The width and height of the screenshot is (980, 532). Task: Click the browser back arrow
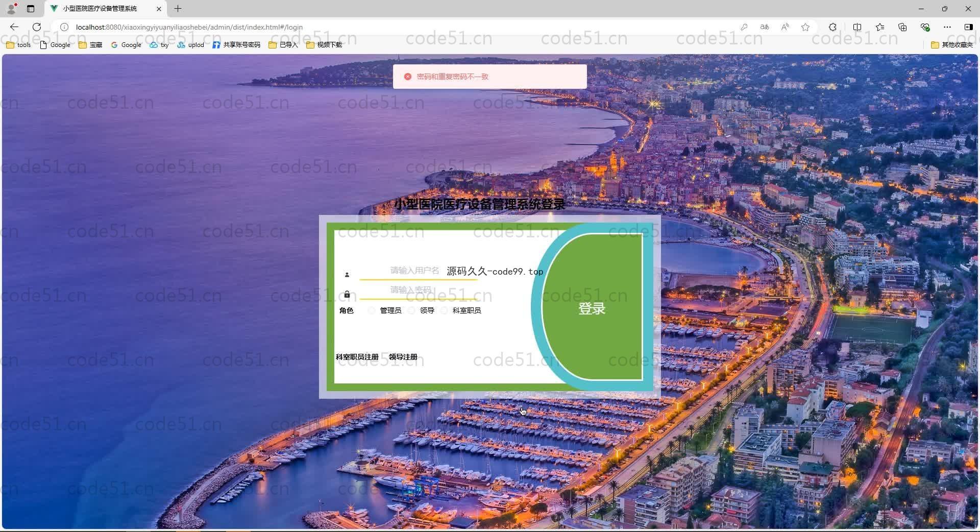14,27
